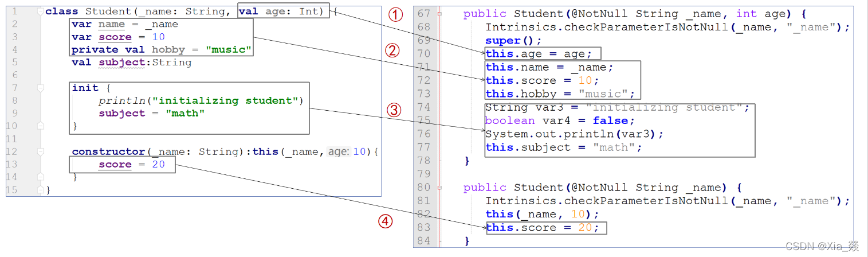Click line number 5 in the Kotlin gutter
Screen dimensions: 868x257
[x=15, y=63]
